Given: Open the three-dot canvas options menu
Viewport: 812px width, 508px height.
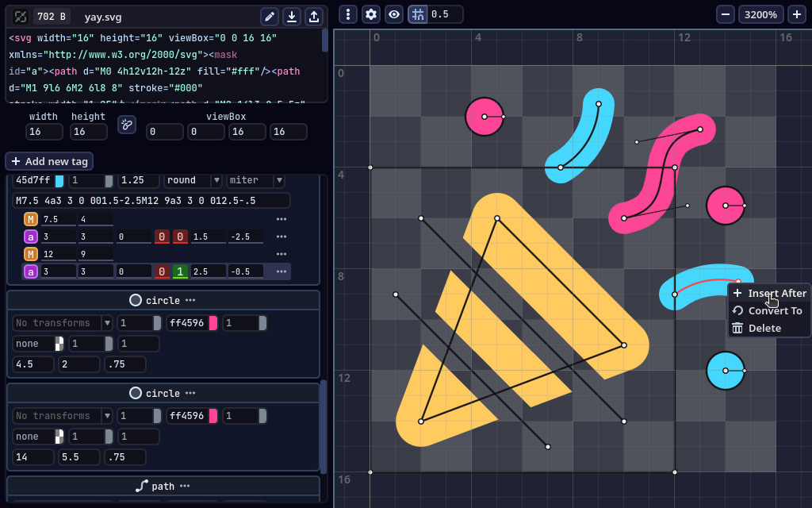Looking at the screenshot, I should click(348, 14).
